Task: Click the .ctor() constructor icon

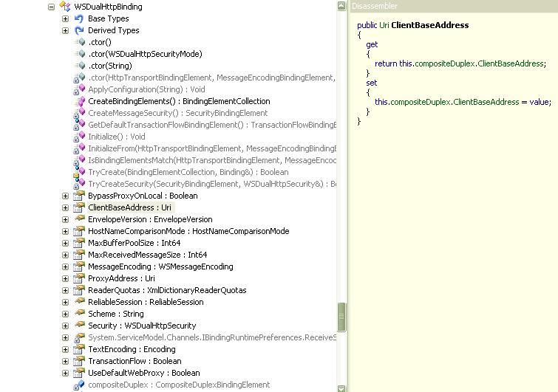Action: [81, 42]
